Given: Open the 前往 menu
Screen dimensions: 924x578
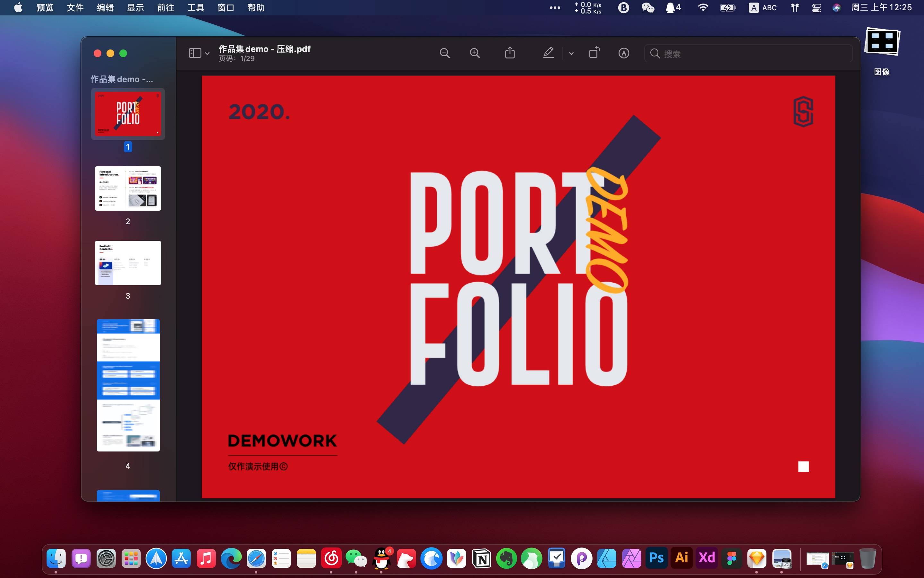Looking at the screenshot, I should pyautogui.click(x=166, y=8).
